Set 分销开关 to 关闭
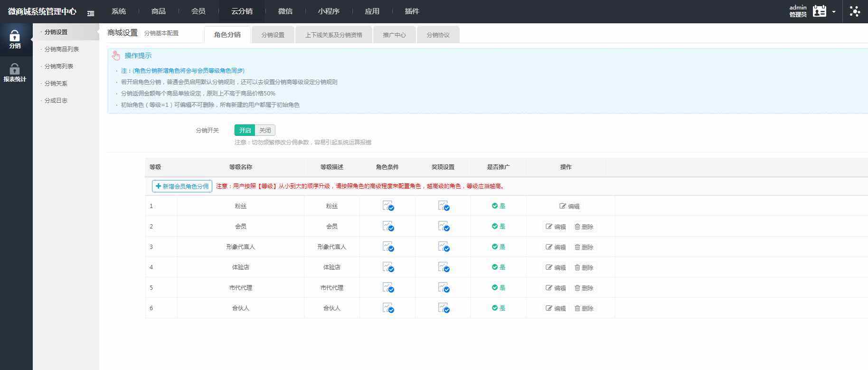Screen dimensions: 868x370 coord(265,130)
